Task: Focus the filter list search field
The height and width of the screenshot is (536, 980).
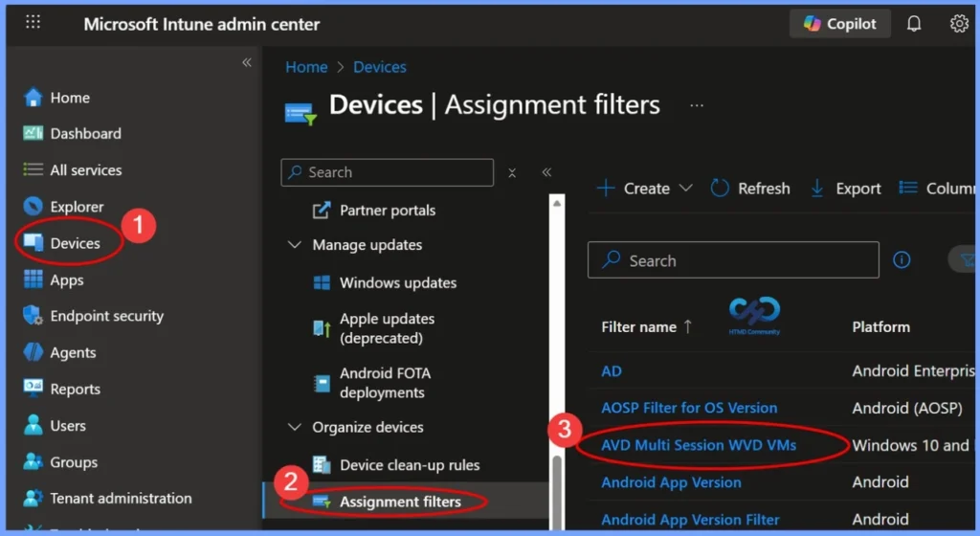Action: click(x=733, y=260)
